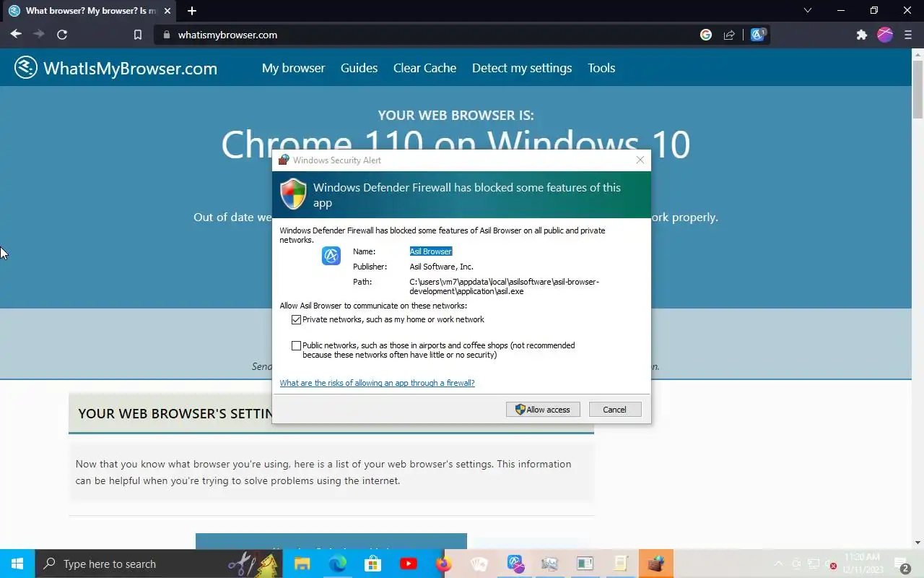Go back using the browser back arrow

[x=16, y=34]
